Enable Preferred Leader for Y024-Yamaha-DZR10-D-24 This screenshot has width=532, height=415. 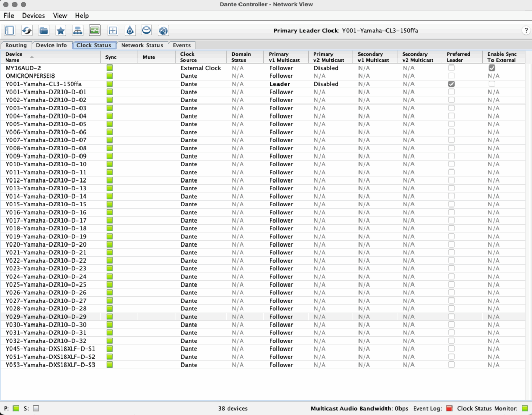pyautogui.click(x=451, y=277)
